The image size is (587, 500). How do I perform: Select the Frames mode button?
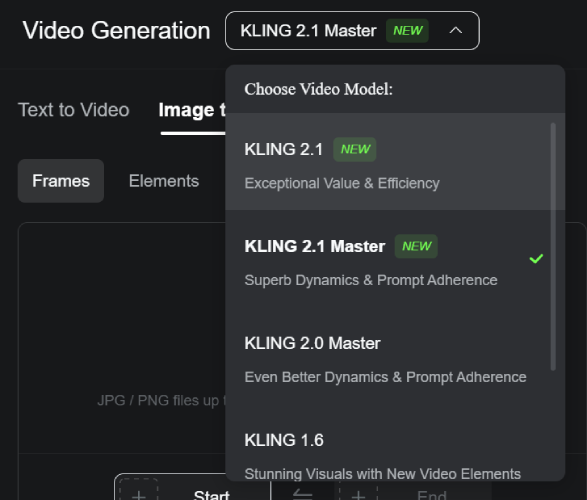coord(61,181)
